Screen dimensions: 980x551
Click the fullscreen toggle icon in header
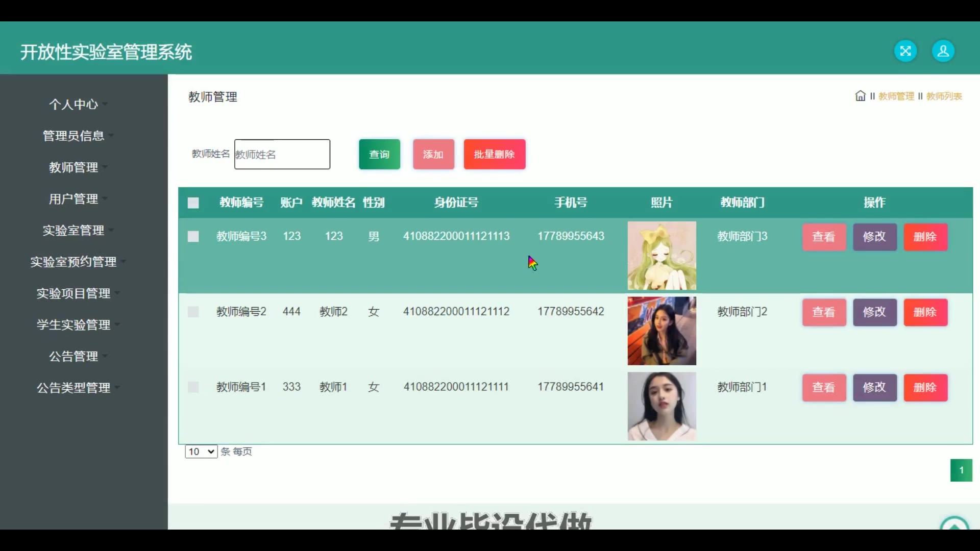point(905,51)
